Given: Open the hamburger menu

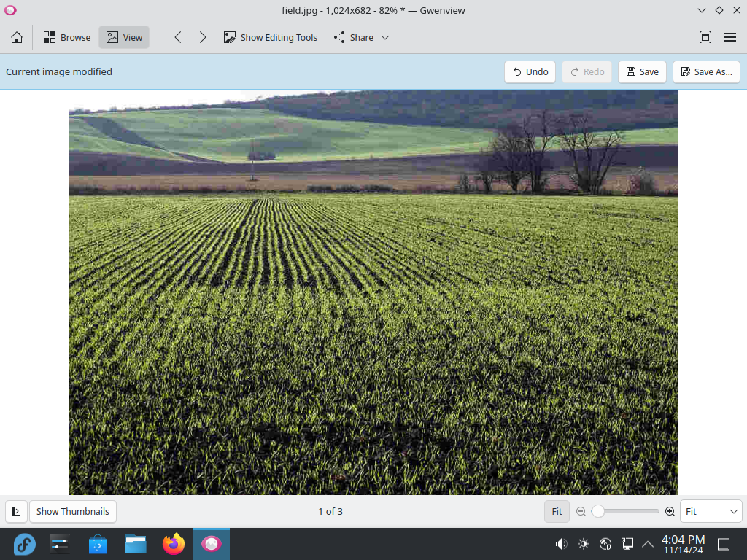Looking at the screenshot, I should pos(729,37).
